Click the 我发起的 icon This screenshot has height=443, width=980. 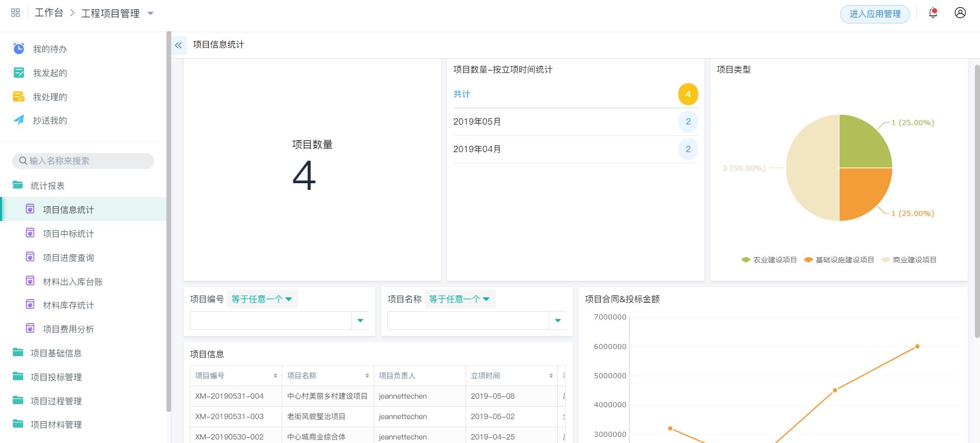[x=19, y=73]
